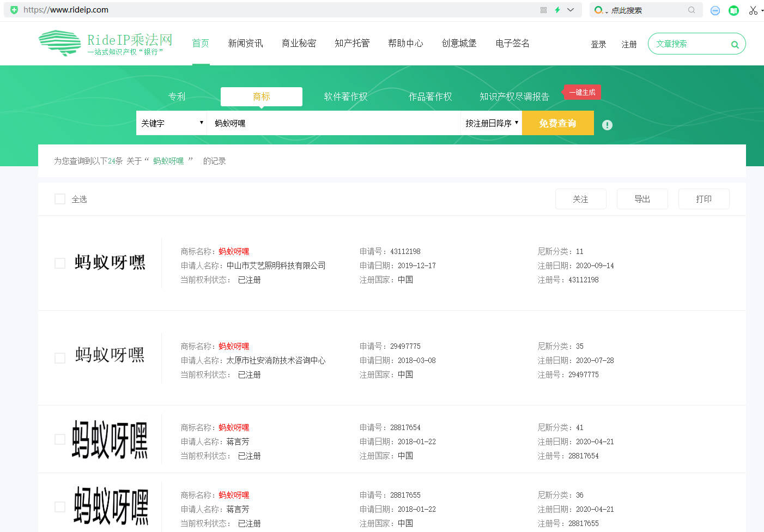Image resolution: width=764 pixels, height=532 pixels.
Task: Click the 注册 link
Action: tap(629, 44)
